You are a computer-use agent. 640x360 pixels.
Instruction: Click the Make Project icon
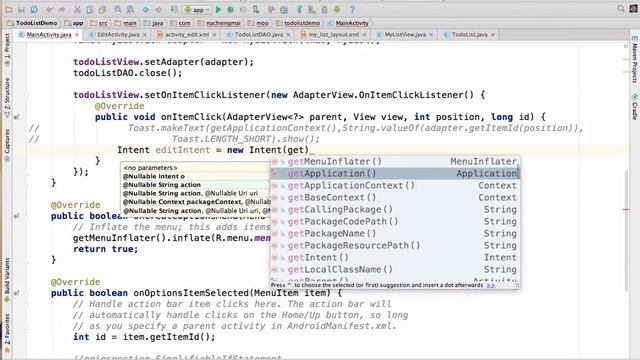tap(173, 9)
